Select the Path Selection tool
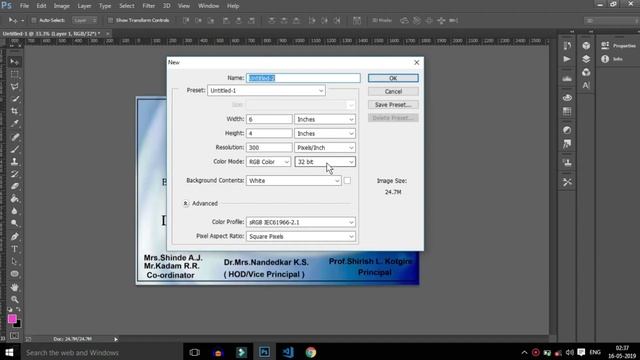640x360 pixels. point(14,261)
